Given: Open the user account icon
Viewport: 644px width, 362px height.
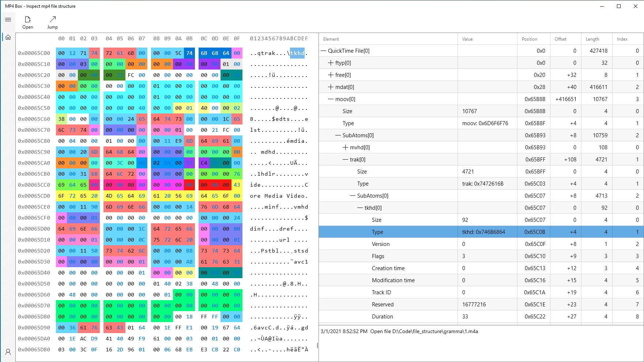Looking at the screenshot, I should coord(8,352).
